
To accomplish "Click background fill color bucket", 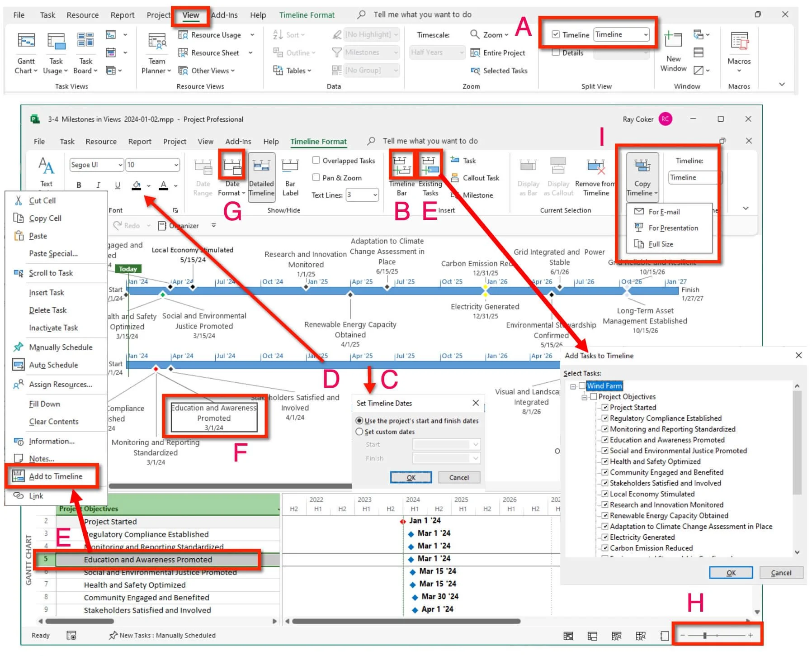I will [136, 185].
